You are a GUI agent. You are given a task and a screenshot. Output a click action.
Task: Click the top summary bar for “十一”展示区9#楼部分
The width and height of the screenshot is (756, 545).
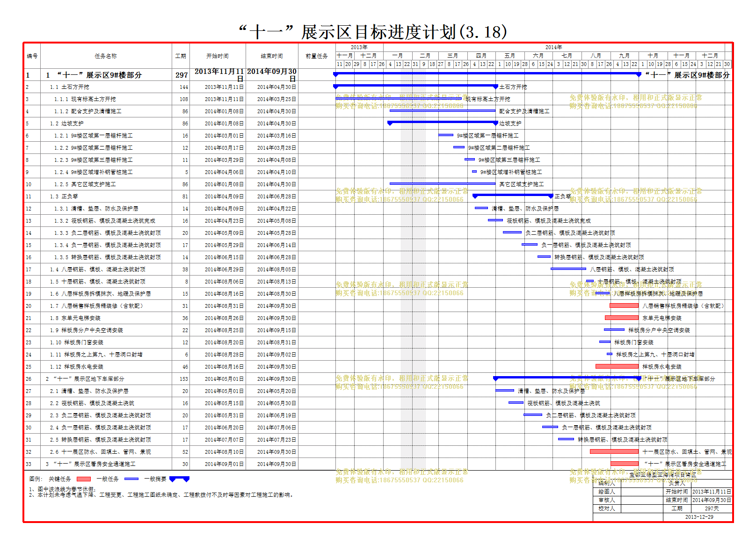[487, 74]
